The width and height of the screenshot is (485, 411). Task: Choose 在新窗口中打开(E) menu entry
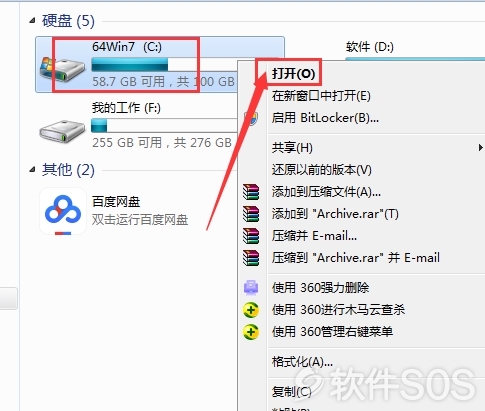pos(321,96)
